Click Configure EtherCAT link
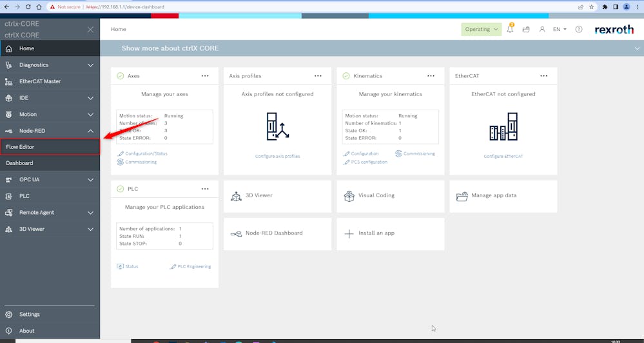Screen dimensions: 644x343 [503, 157]
